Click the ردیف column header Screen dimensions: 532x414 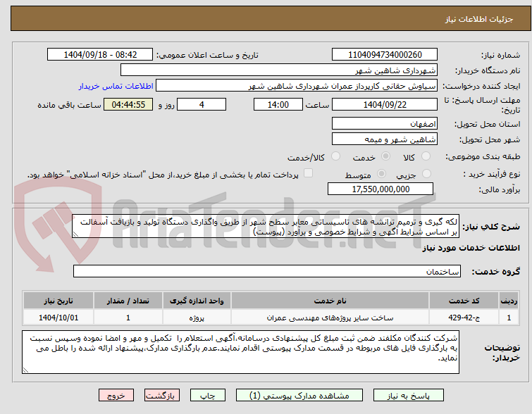click(509, 301)
